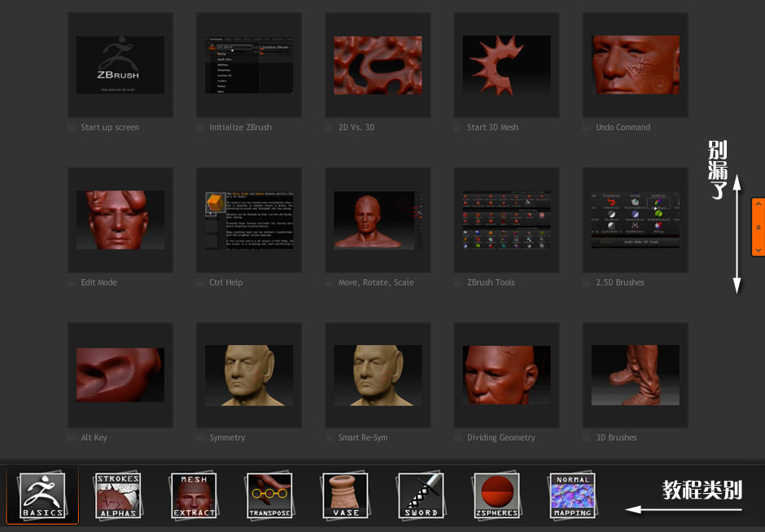Click the "ZBrush Tools" title text
The image size is (765, 532).
coord(491,282)
